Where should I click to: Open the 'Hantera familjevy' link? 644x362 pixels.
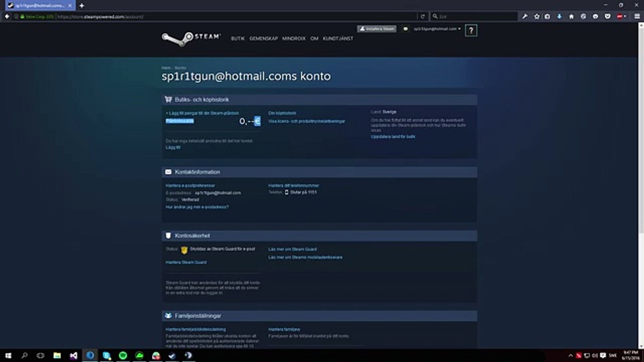(284, 330)
